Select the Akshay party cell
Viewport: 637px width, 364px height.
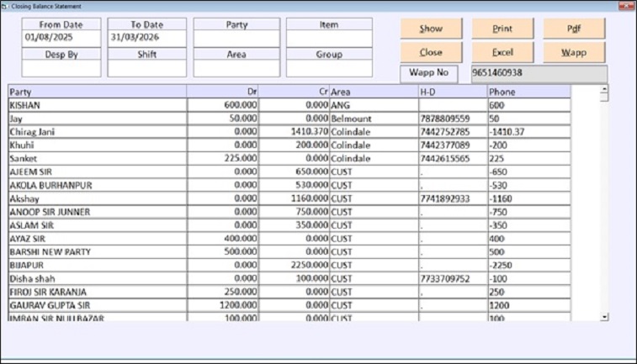click(98, 198)
